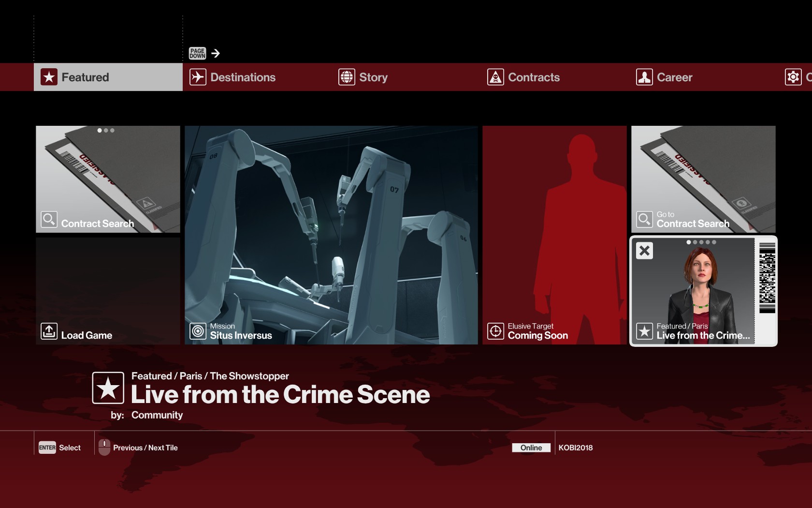Click the X icon on the Paris tile

click(644, 251)
